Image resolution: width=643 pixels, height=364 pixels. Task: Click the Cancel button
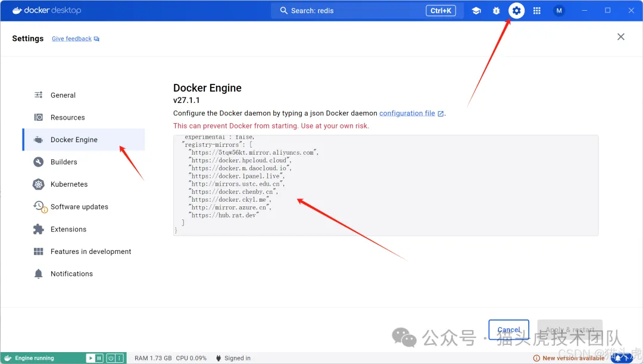click(x=509, y=330)
